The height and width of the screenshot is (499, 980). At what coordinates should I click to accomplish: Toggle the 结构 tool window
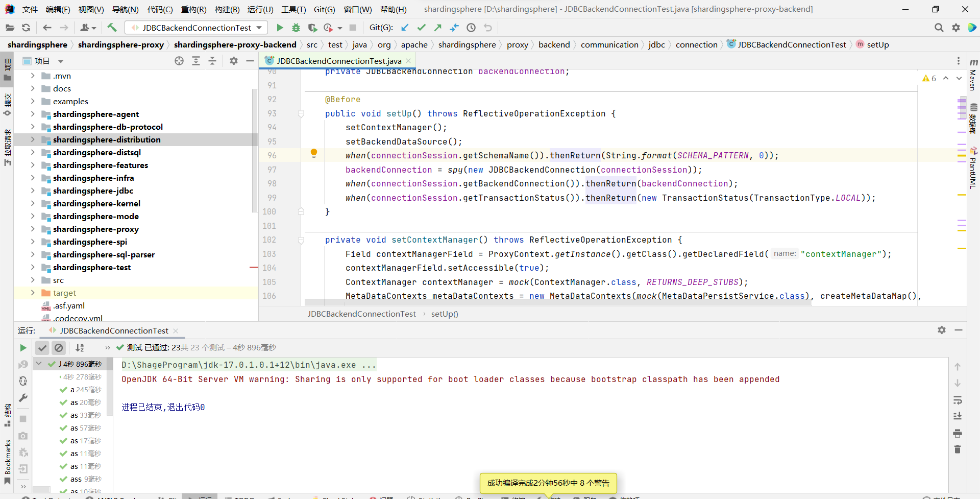click(8, 415)
